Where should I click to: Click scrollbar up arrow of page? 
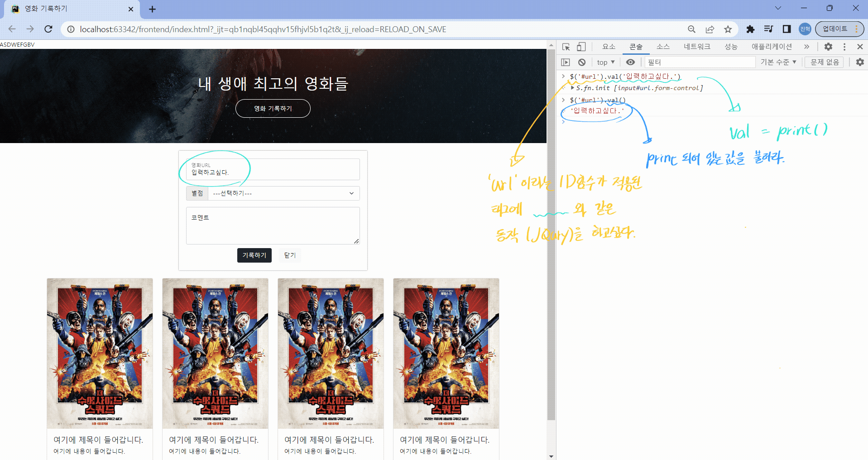click(x=551, y=44)
